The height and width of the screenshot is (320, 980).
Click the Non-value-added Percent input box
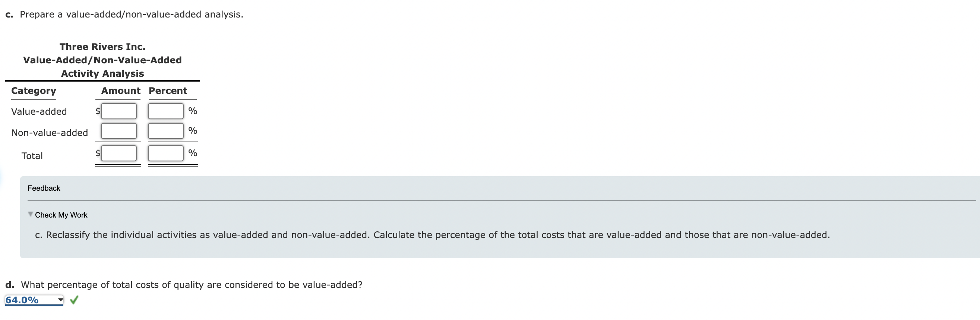166,131
